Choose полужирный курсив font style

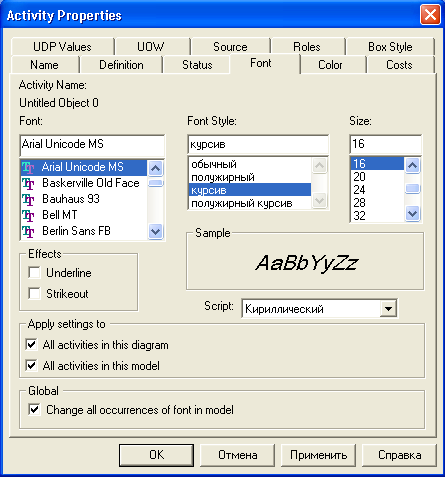[x=250, y=203]
